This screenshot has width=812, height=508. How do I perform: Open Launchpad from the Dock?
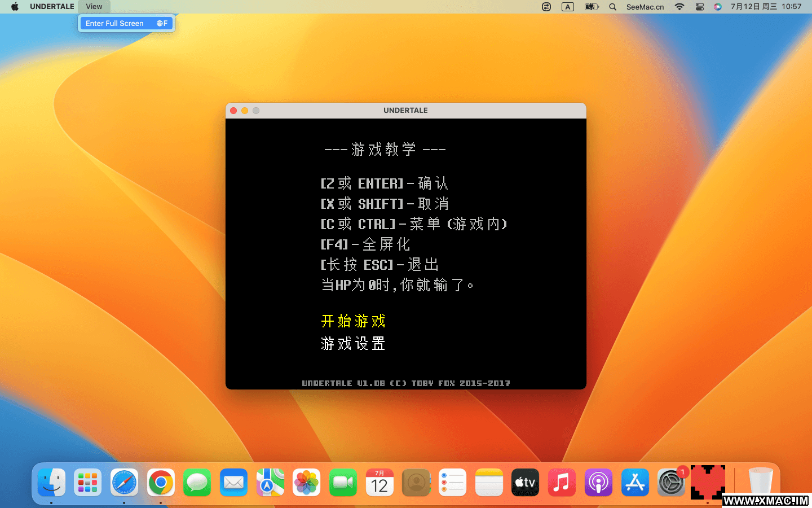pos(87,483)
